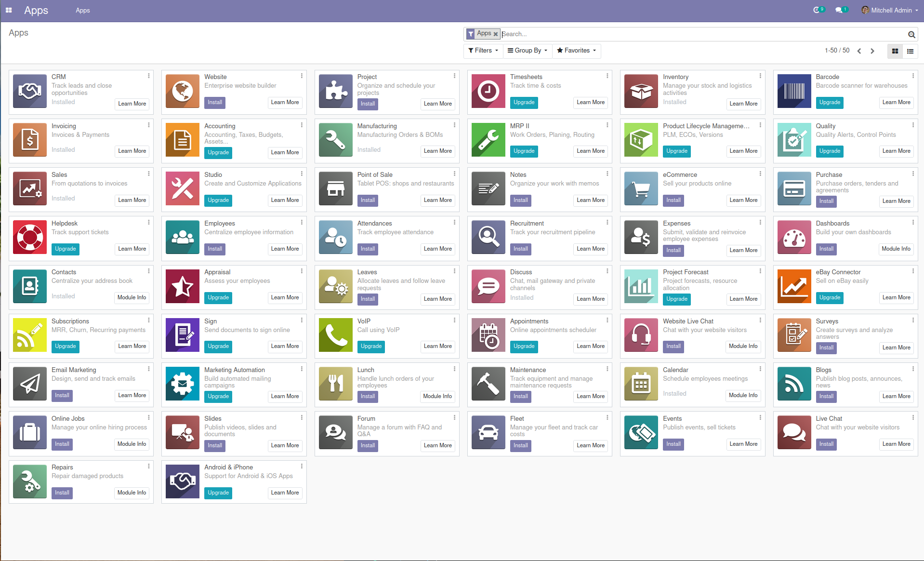924x561 pixels.
Task: Open the Favorites menu
Action: coord(576,50)
